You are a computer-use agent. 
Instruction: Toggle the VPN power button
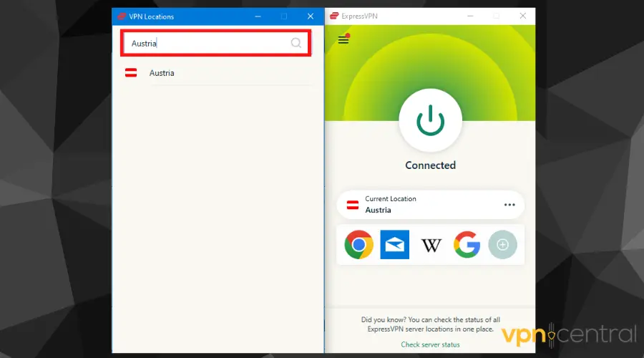431,120
